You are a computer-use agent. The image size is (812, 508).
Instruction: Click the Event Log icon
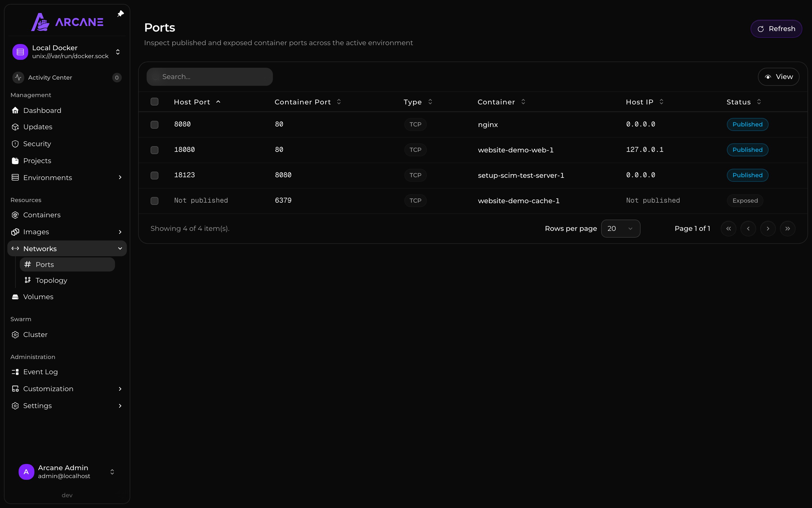(15, 372)
